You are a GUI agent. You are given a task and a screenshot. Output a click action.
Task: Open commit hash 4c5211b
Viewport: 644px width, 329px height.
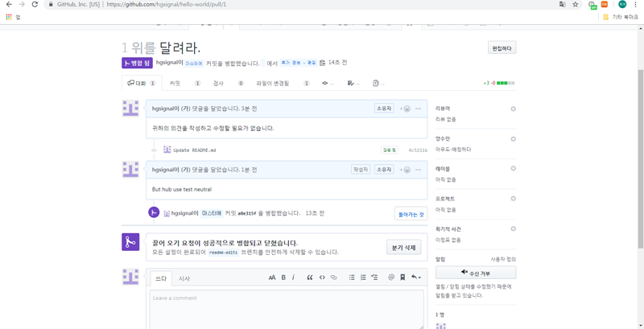418,150
